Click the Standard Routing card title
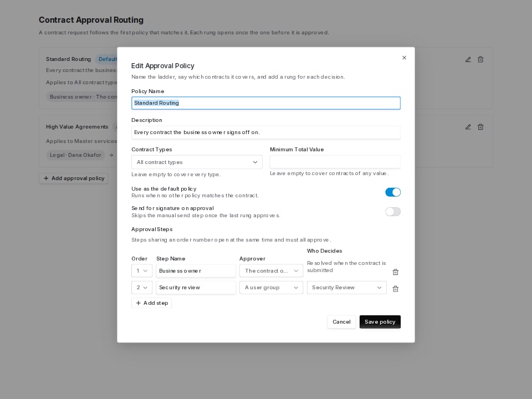 69,59
